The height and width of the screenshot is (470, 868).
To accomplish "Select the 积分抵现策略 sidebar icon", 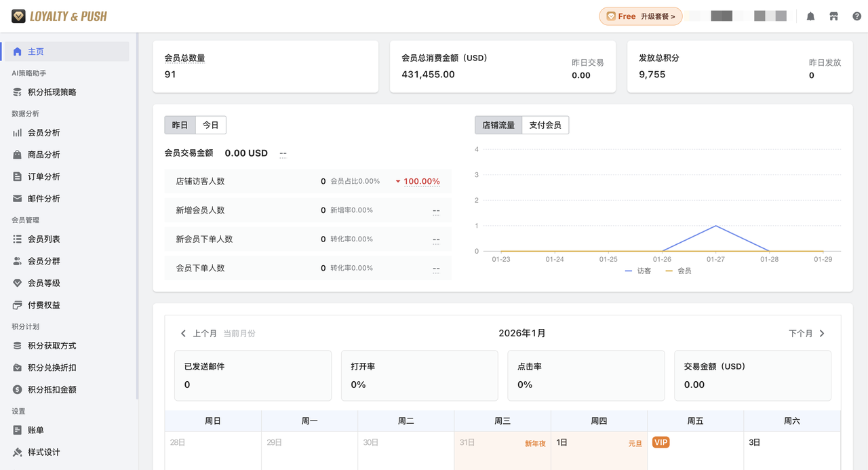I will (17, 92).
